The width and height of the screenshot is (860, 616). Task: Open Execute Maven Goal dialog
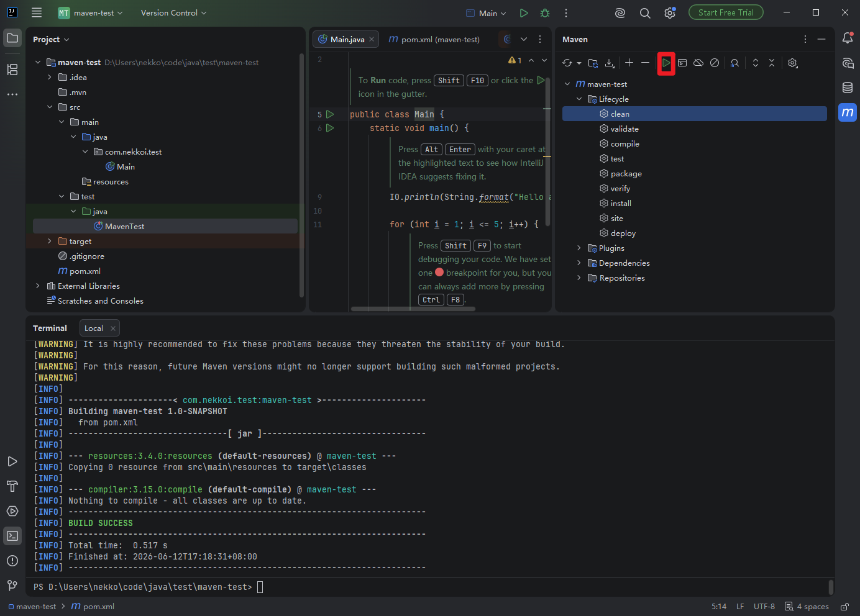(x=682, y=63)
